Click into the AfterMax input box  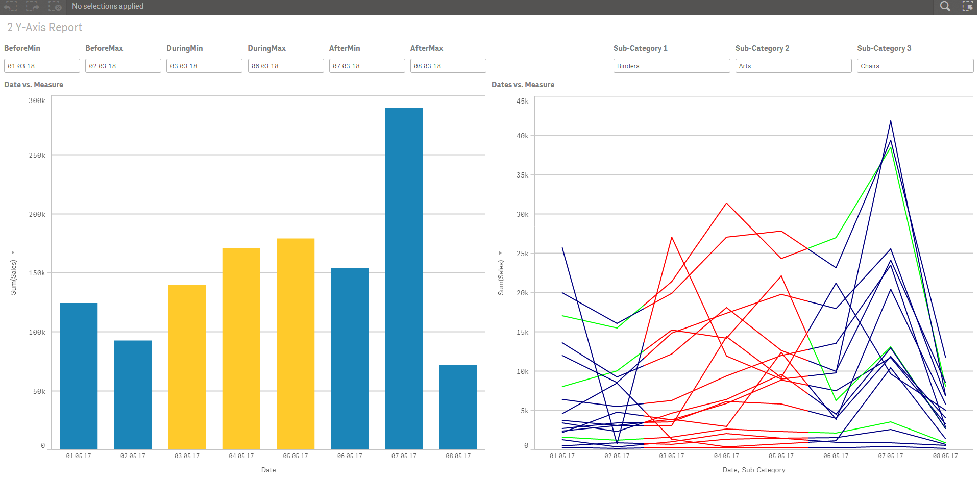point(448,66)
